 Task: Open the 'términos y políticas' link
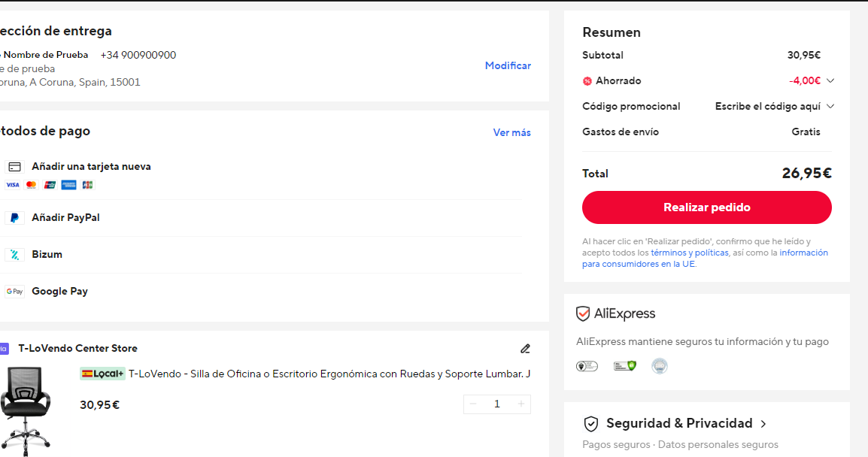tap(689, 253)
